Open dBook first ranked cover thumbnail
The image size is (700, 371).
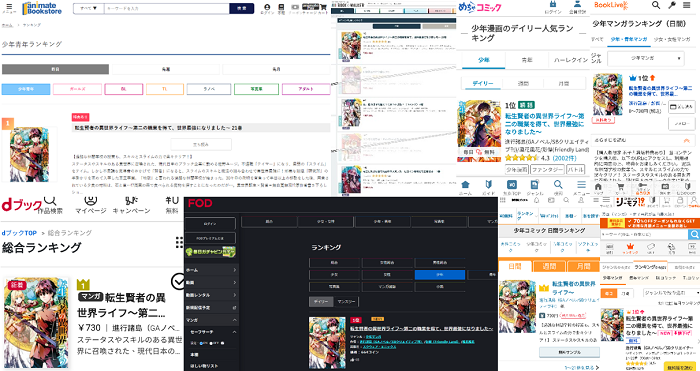[x=36, y=322]
